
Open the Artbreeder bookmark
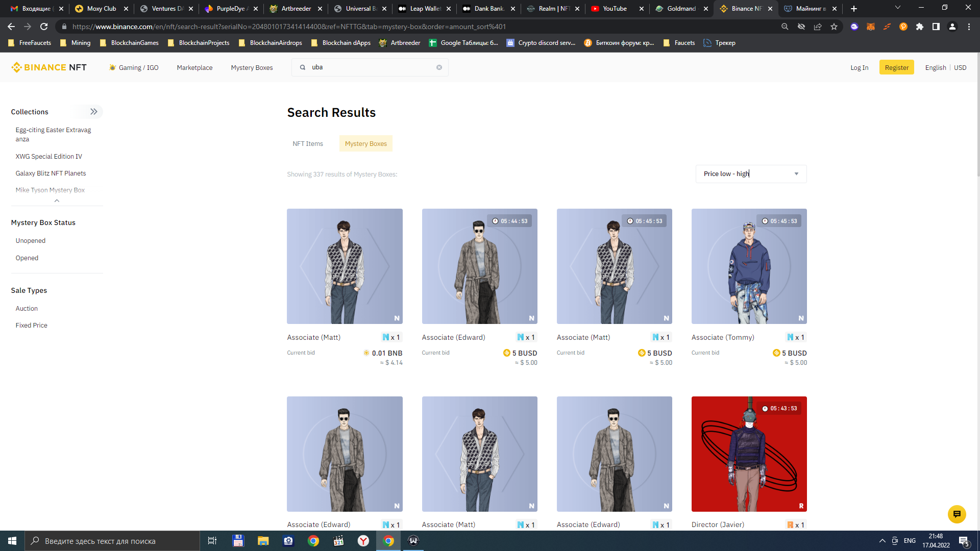coord(400,43)
